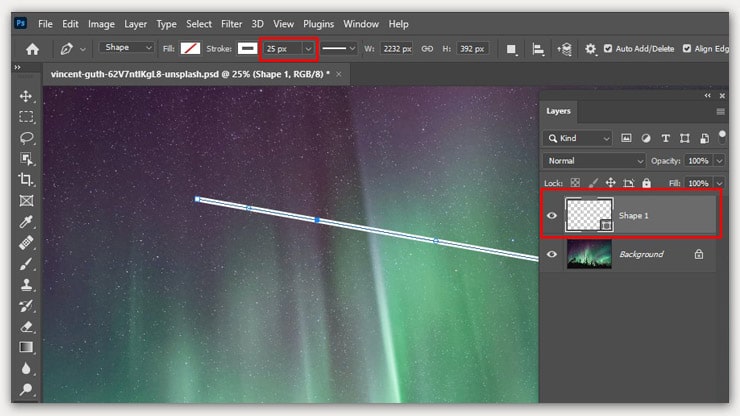Viewport: 740px width, 416px height.
Task: Toggle Align Edges checkbox
Action: 687,49
